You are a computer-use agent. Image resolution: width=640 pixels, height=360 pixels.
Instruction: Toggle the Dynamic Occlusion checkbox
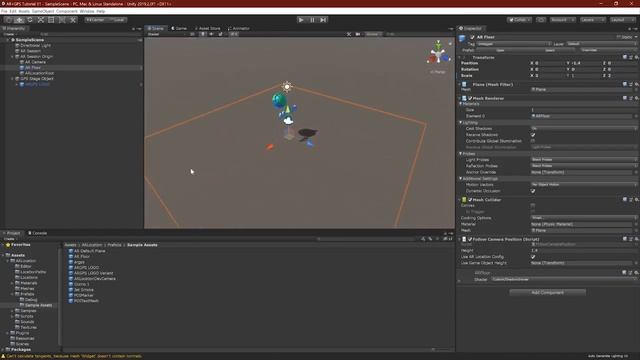pyautogui.click(x=533, y=191)
